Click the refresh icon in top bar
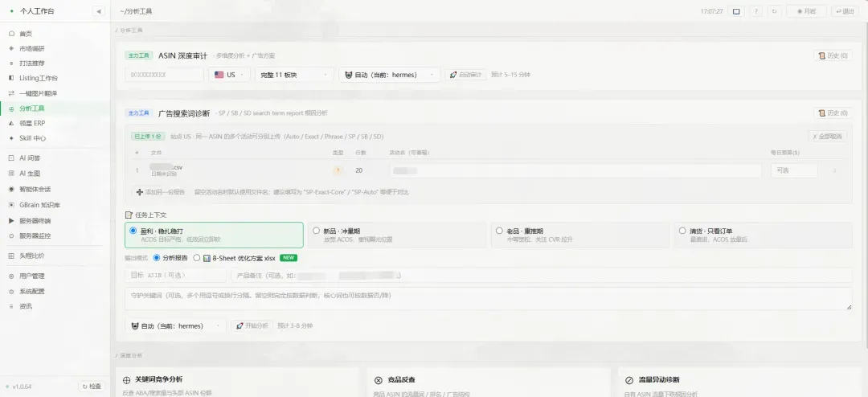Screen dimensions: 868x397 (774, 11)
